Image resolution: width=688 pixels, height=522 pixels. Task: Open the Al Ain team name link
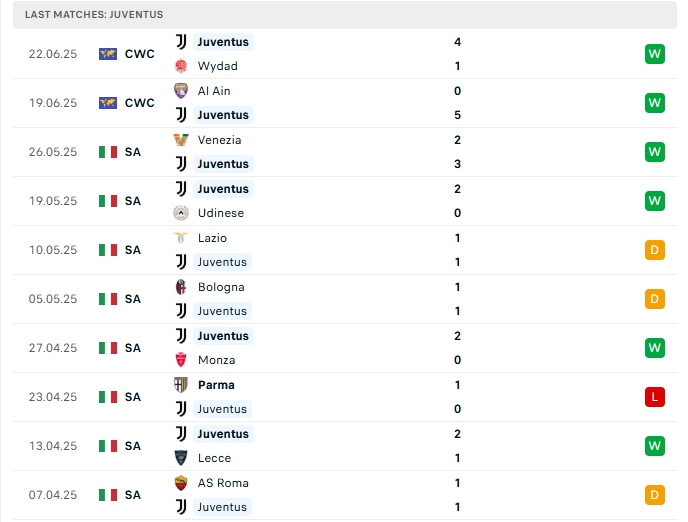tap(214, 90)
